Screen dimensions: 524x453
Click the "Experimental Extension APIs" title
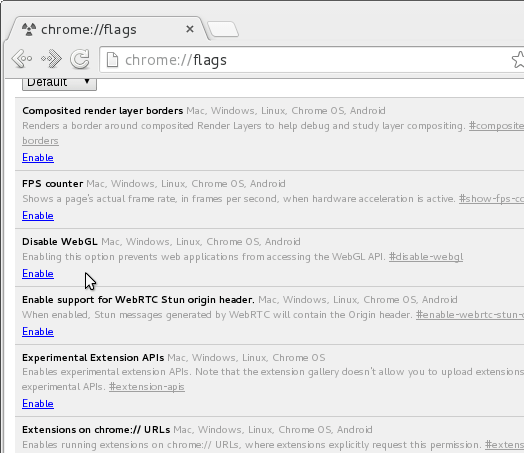93,358
